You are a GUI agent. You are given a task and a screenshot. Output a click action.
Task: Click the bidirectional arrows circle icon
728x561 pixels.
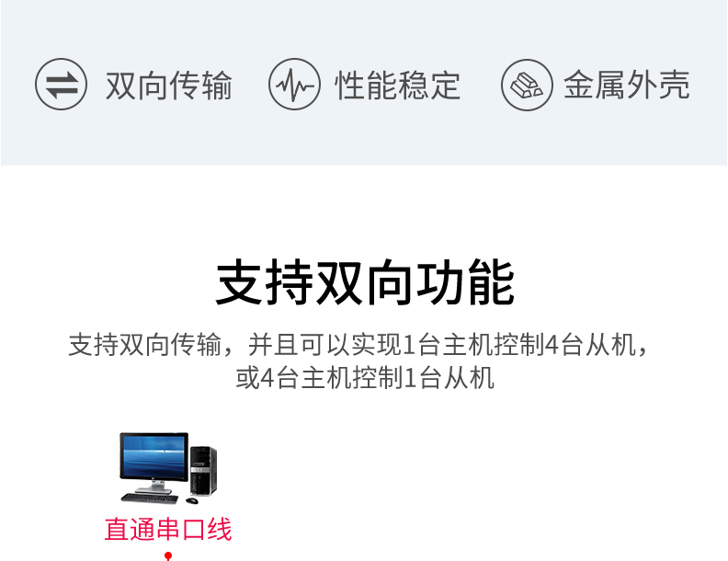pyautogui.click(x=61, y=85)
